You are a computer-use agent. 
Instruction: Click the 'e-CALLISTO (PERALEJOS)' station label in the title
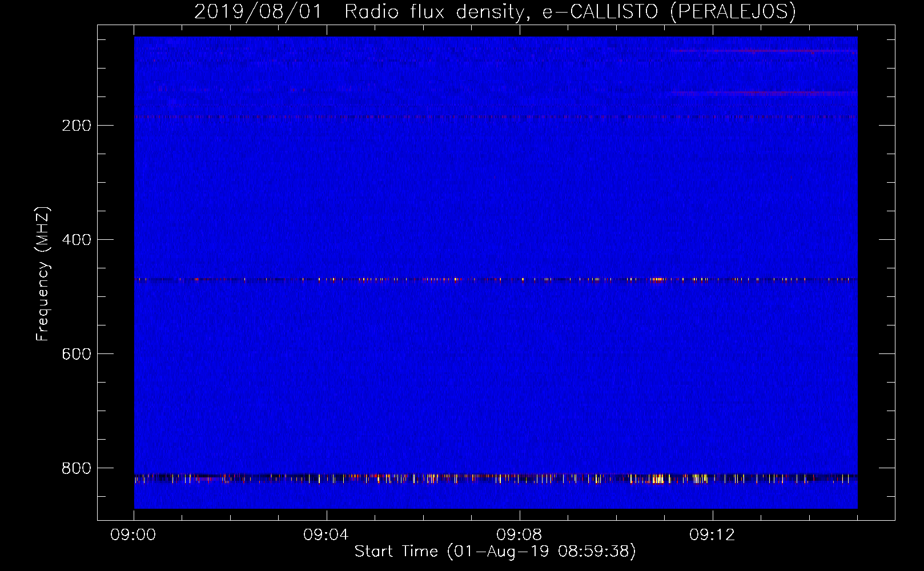point(669,12)
